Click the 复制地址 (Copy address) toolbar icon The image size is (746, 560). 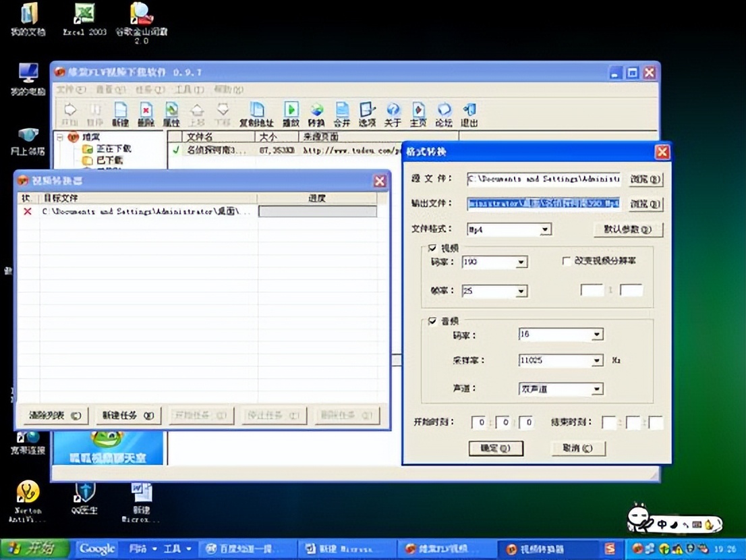[256, 113]
